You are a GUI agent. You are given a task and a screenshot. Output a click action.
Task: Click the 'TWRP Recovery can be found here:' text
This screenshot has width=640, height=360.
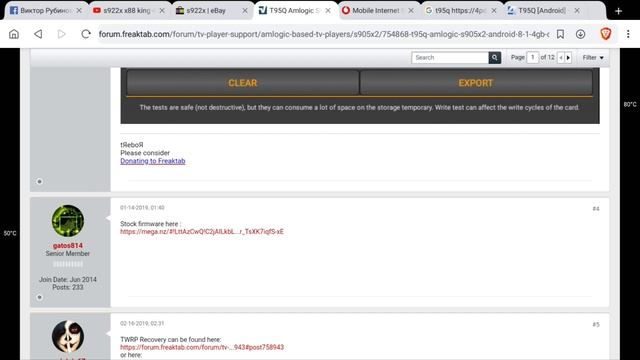coord(171,339)
